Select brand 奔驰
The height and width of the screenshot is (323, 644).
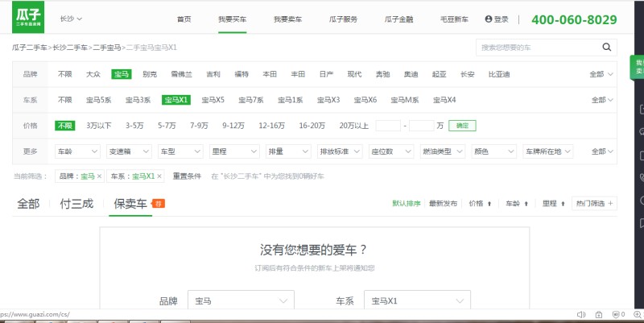(382, 74)
